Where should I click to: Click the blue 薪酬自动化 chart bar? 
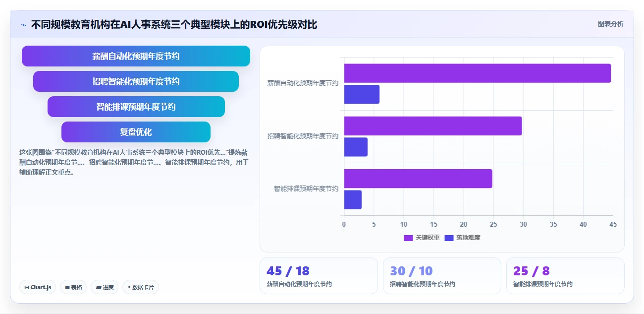[362, 94]
